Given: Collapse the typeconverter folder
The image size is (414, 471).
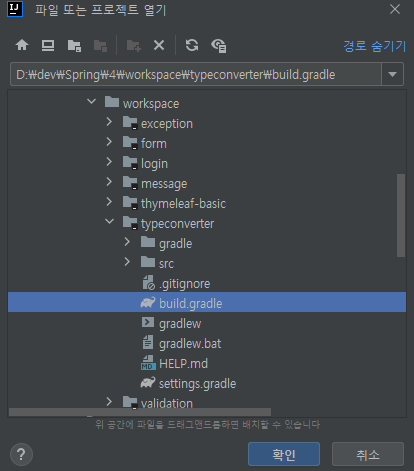Looking at the screenshot, I should [109, 221].
